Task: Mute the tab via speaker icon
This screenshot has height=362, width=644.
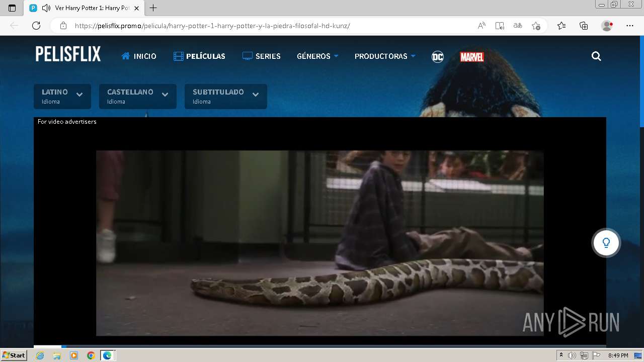Action: 46,8
